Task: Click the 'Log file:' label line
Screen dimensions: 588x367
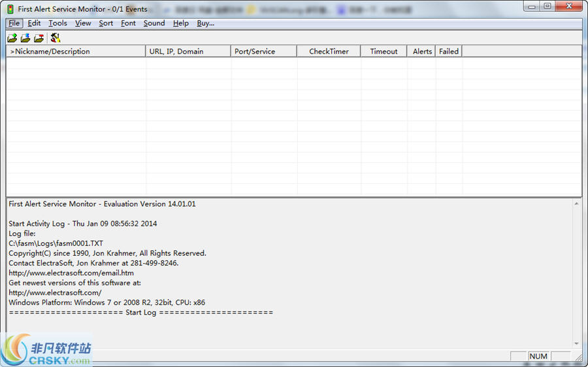Action: (x=22, y=234)
